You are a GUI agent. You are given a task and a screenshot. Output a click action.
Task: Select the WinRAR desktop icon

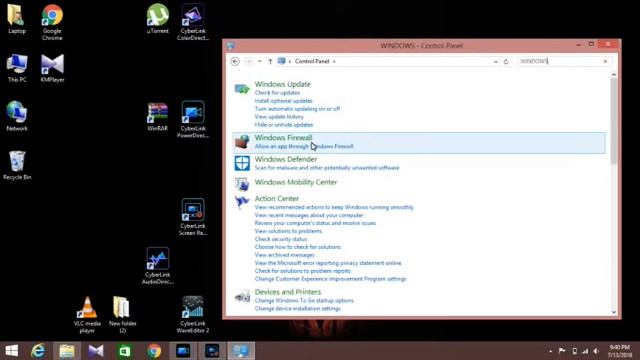point(158,116)
